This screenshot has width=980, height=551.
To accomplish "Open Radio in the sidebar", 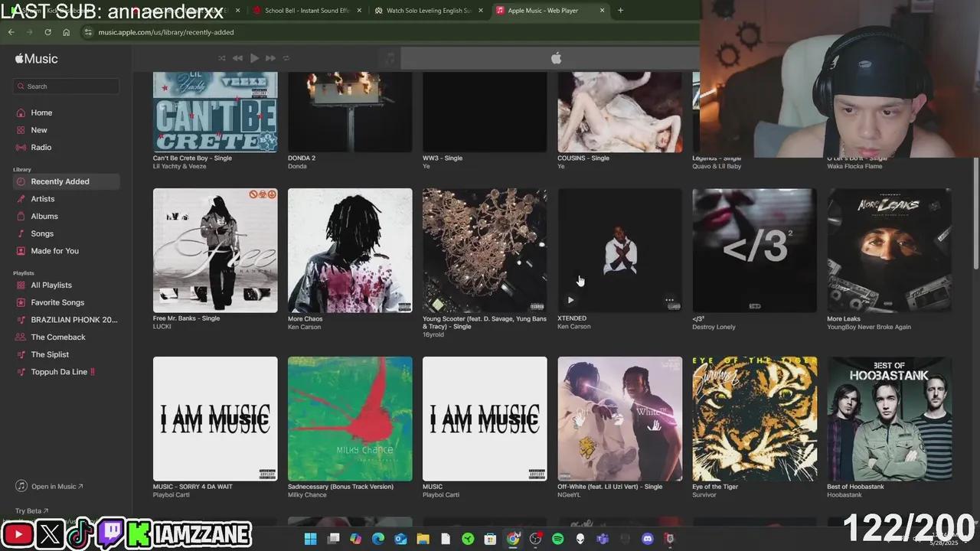I will (x=41, y=147).
